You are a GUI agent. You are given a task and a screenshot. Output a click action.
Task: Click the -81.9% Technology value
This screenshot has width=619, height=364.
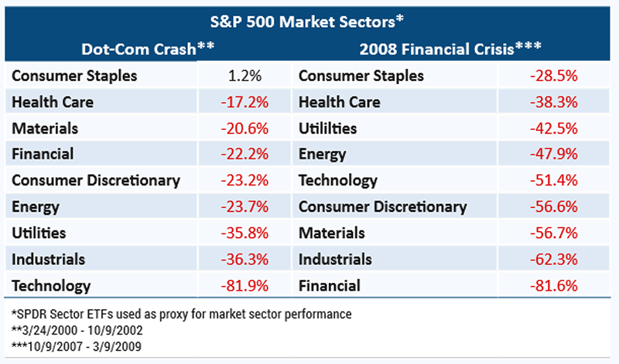coord(246,285)
